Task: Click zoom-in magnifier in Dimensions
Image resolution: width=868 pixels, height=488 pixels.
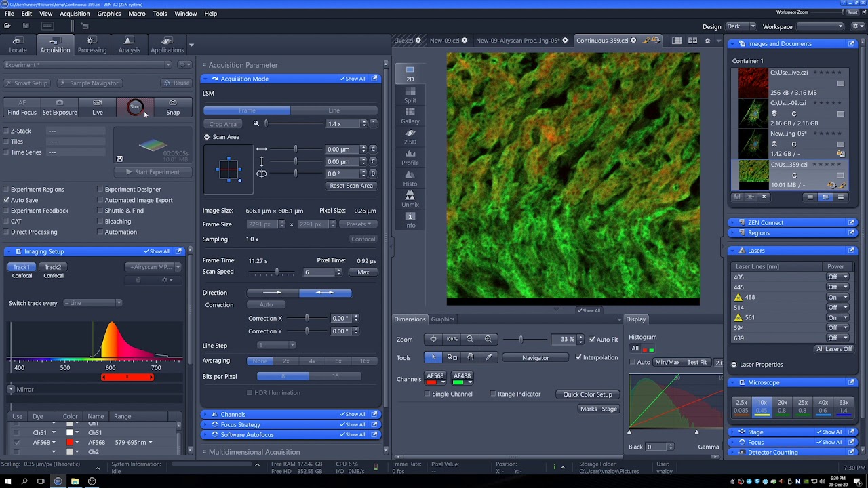Action: tap(488, 339)
